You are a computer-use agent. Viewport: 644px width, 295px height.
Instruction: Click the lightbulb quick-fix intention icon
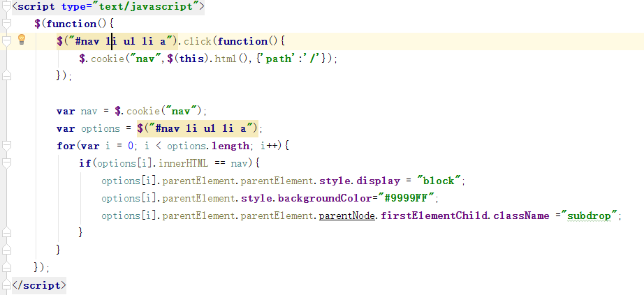click(22, 40)
